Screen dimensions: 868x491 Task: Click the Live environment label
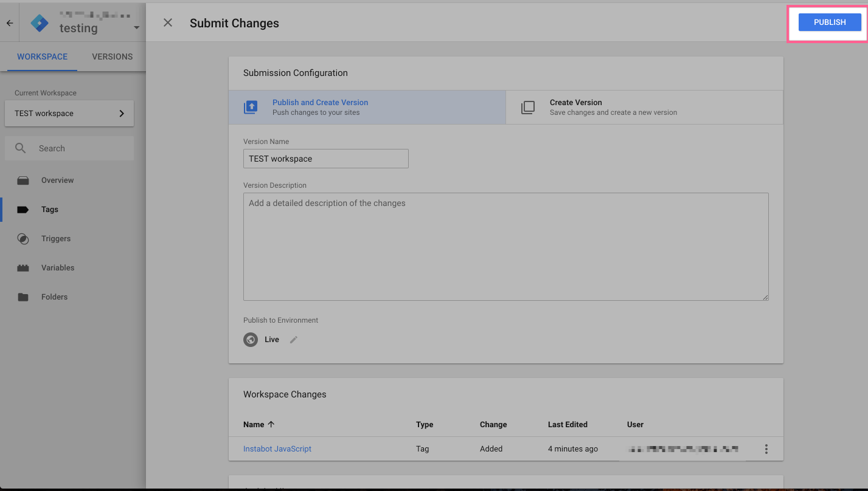272,340
